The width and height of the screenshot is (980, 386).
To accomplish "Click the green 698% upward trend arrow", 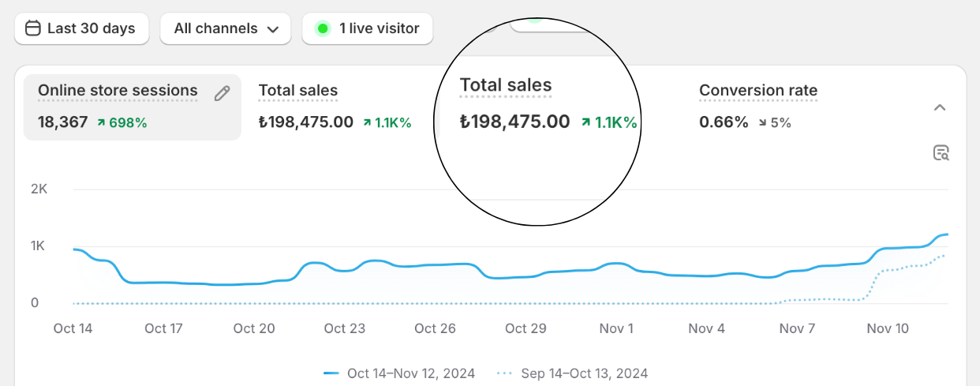I will point(101,123).
